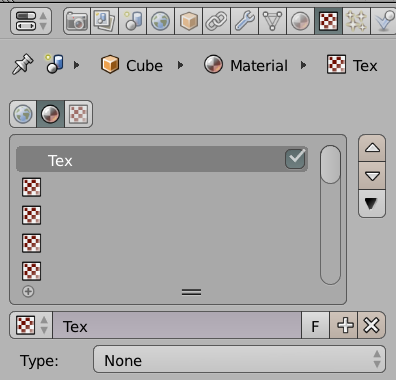Move the texture slot down

372,176
